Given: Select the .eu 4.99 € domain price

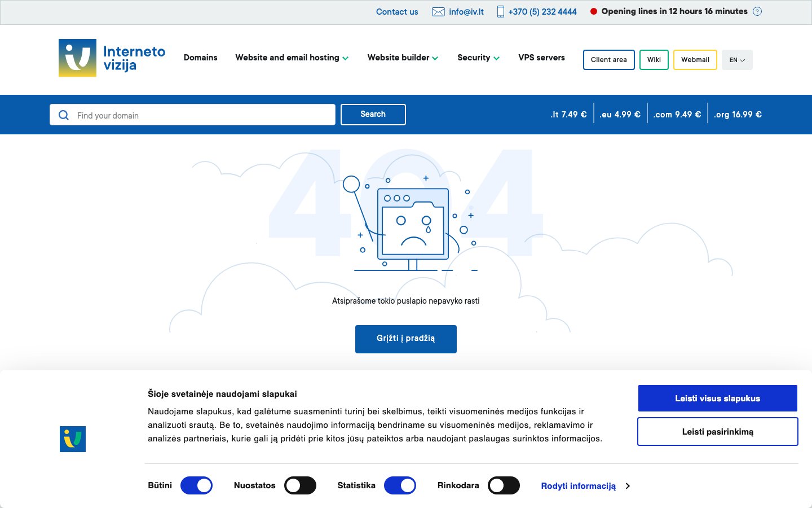Looking at the screenshot, I should [620, 115].
